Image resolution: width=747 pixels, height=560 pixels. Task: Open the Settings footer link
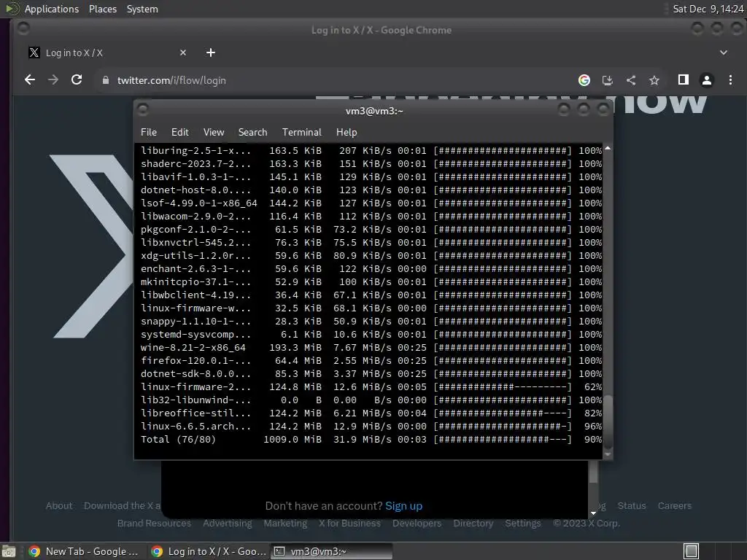[x=522, y=523]
